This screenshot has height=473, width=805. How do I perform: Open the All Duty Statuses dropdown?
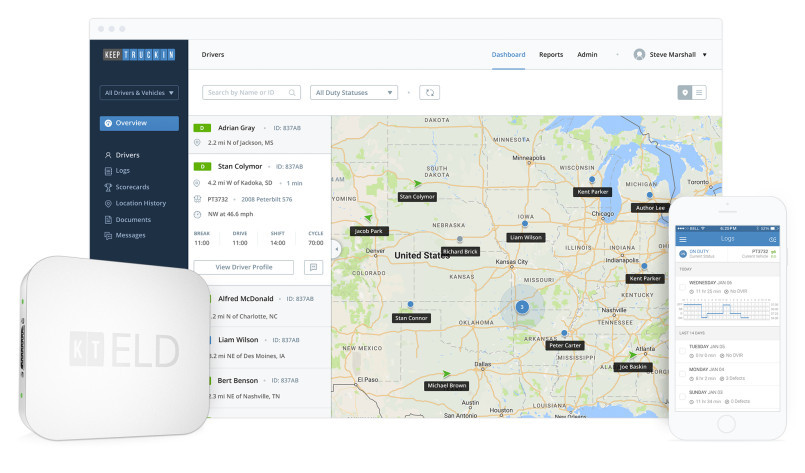click(x=354, y=93)
